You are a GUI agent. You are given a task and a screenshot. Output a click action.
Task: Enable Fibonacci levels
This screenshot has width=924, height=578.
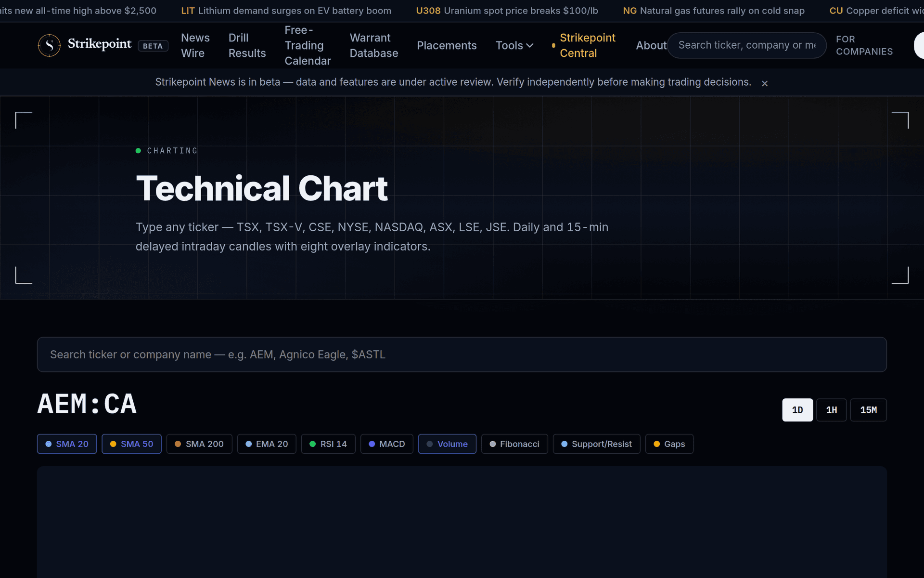pyautogui.click(x=514, y=444)
